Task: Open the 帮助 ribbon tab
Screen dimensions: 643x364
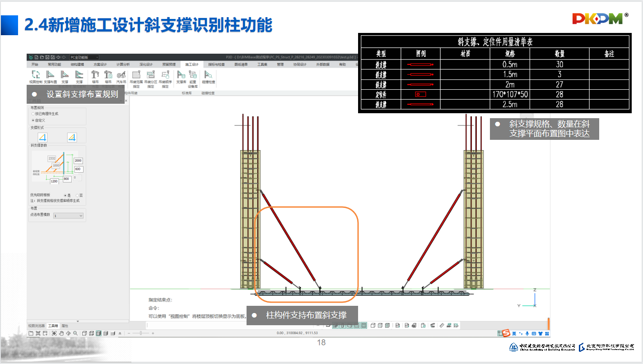Action: [342, 65]
